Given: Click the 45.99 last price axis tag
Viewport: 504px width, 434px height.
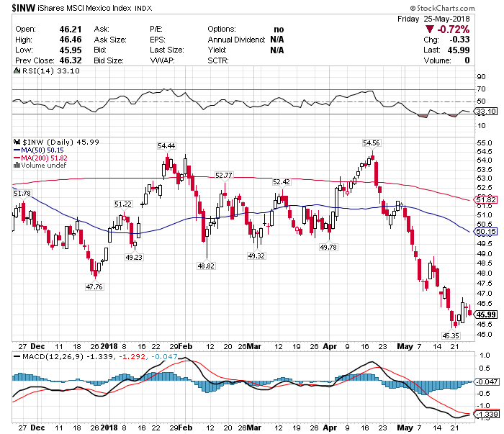Looking at the screenshot, I should (486, 315).
